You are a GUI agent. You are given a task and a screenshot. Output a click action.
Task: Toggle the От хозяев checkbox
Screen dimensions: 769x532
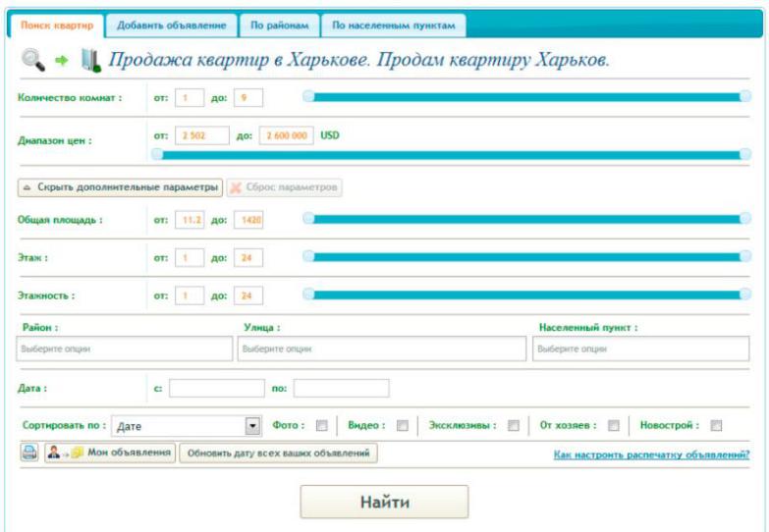(613, 426)
